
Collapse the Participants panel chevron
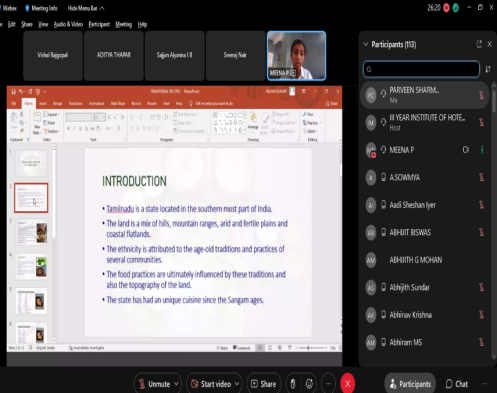[366, 44]
